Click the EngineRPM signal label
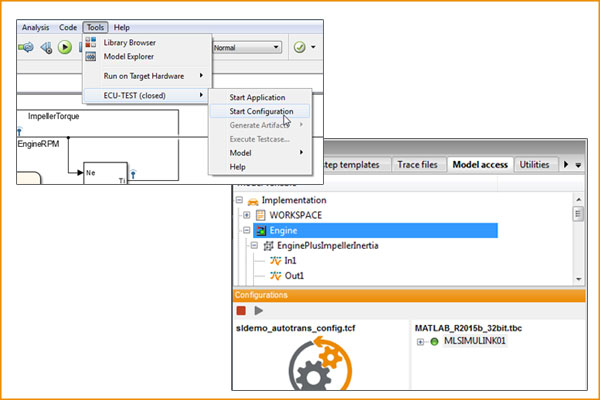Screen dimensions: 600x400 [38, 144]
